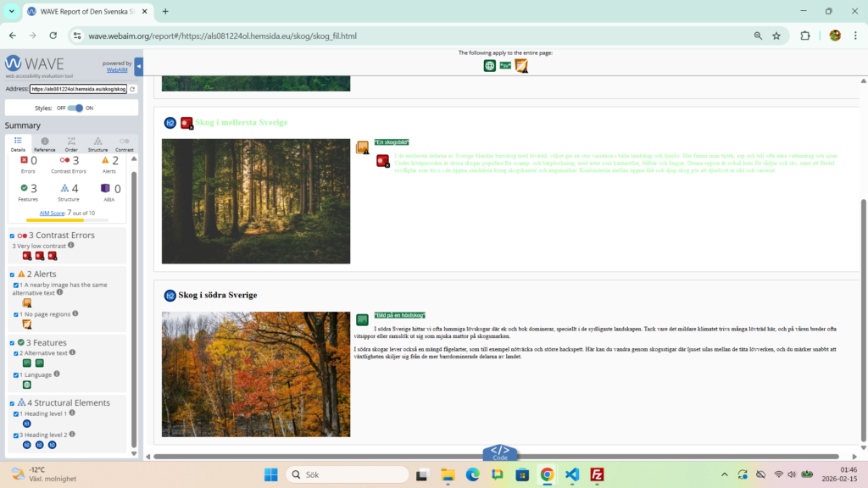Toggle the "No page regions" checkbox

pos(15,314)
